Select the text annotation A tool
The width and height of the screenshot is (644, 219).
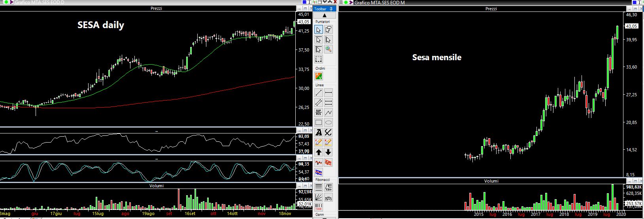(319, 132)
